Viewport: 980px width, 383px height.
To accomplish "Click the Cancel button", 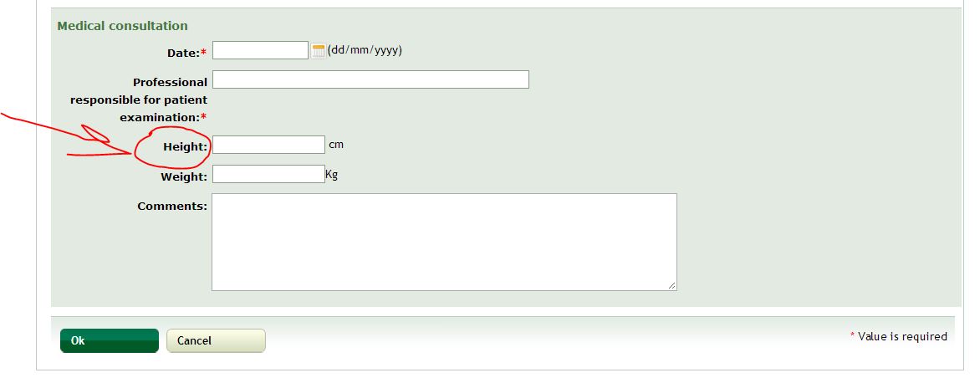I will (217, 340).
